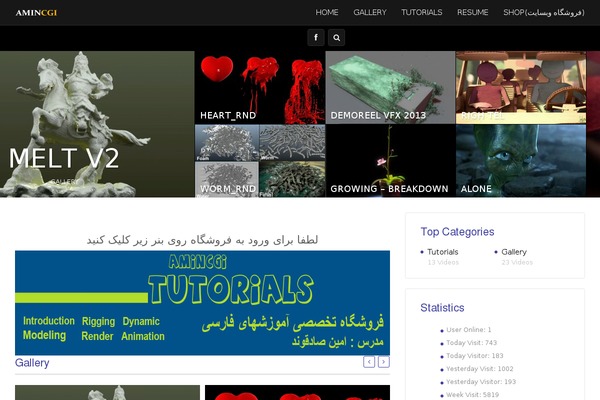Click the 'Today Visitor: 183' statistic

point(474,356)
